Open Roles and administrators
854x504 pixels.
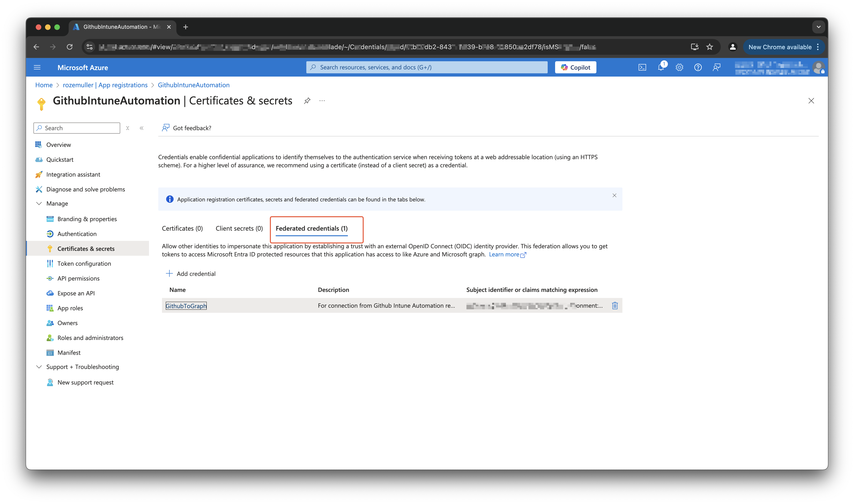point(90,338)
